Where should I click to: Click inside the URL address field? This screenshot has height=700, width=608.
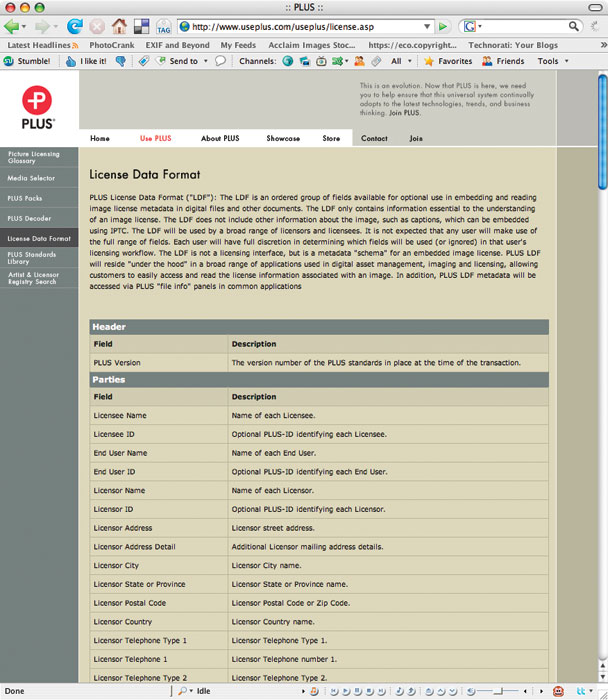pyautogui.click(x=306, y=27)
